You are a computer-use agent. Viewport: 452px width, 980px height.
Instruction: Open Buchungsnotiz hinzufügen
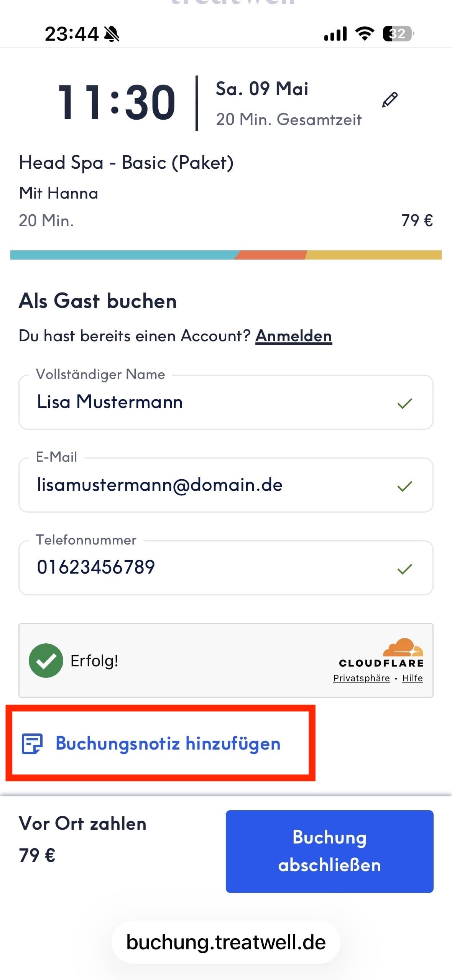click(x=168, y=743)
